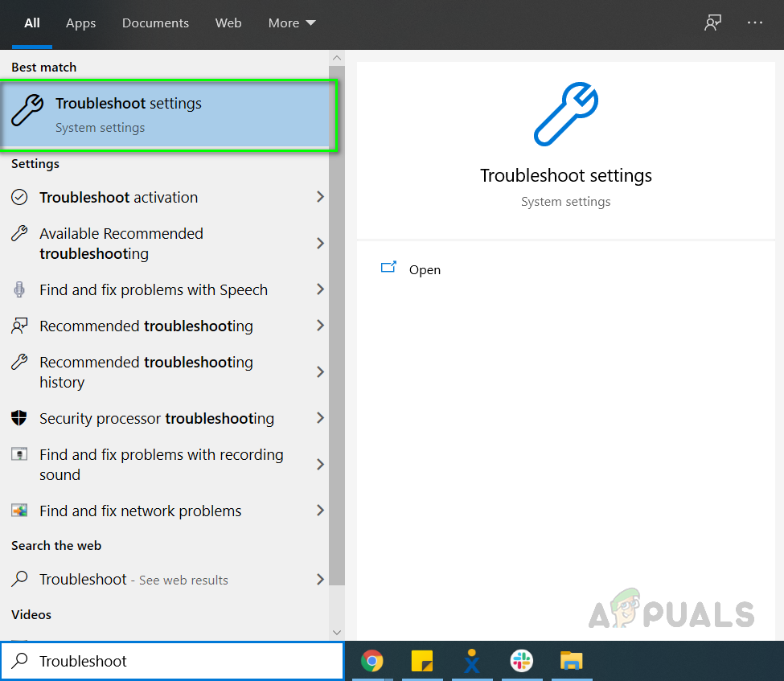Click wrench icon for Available Recommended troubleshooting
Image resolution: width=784 pixels, height=681 pixels.
pyautogui.click(x=19, y=233)
